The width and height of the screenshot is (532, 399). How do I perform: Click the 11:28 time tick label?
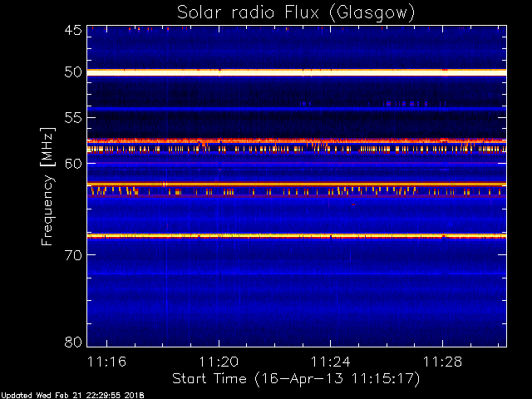click(442, 362)
